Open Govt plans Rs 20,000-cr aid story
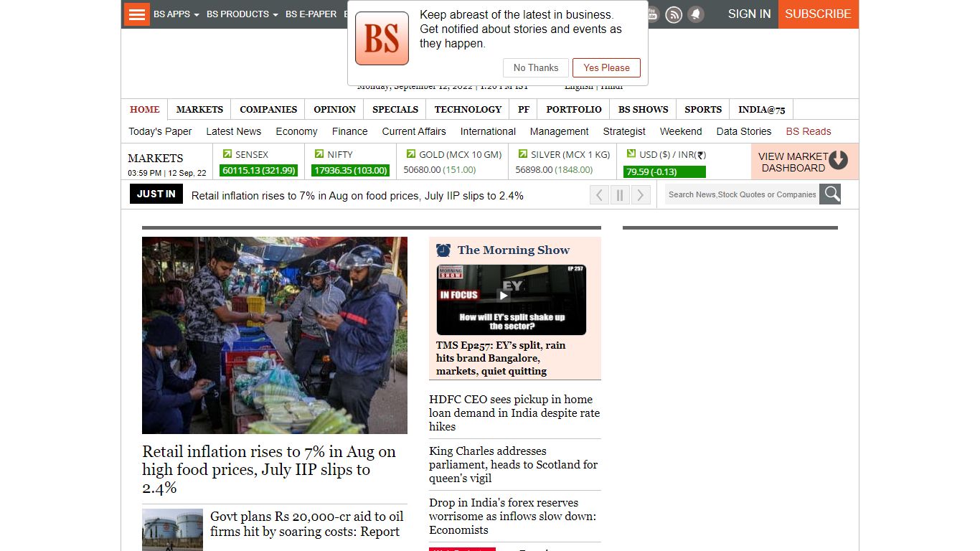The image size is (980, 551). click(x=307, y=524)
